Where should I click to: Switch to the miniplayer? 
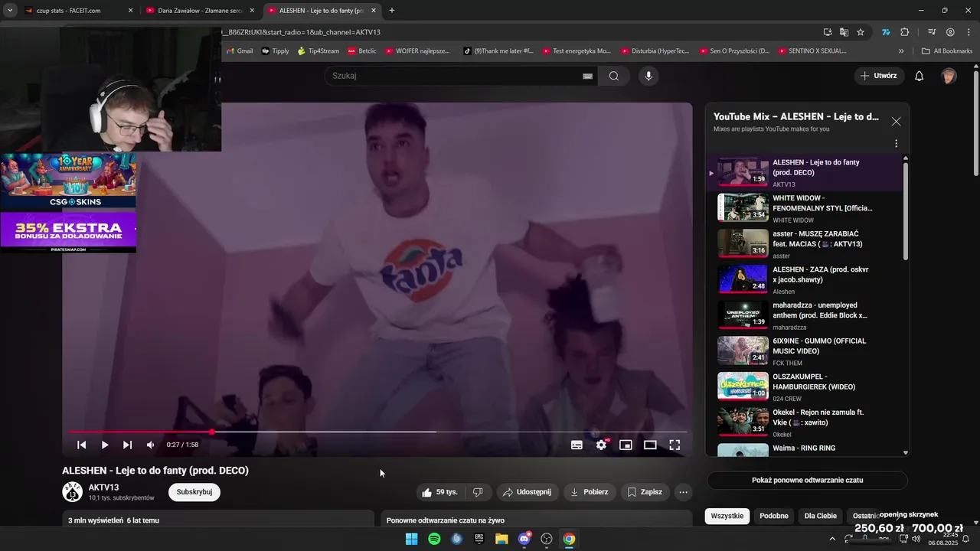(626, 445)
